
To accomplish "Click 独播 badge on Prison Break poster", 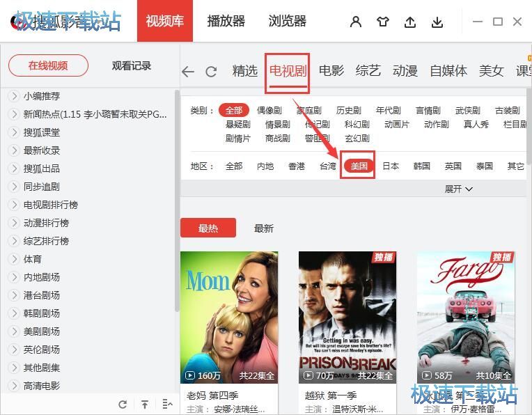I will [x=384, y=257].
